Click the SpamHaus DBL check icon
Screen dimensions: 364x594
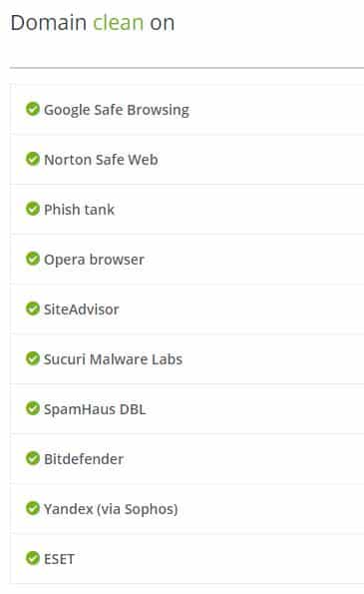tap(33, 408)
